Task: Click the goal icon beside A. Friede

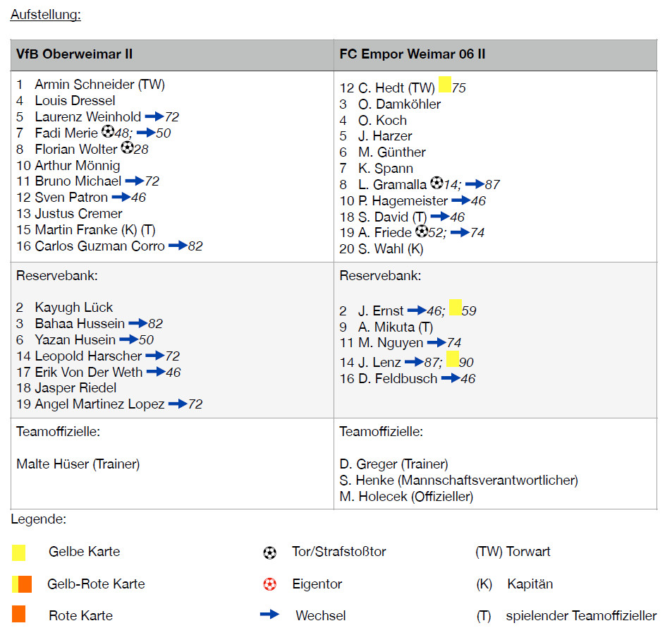Action: (421, 231)
